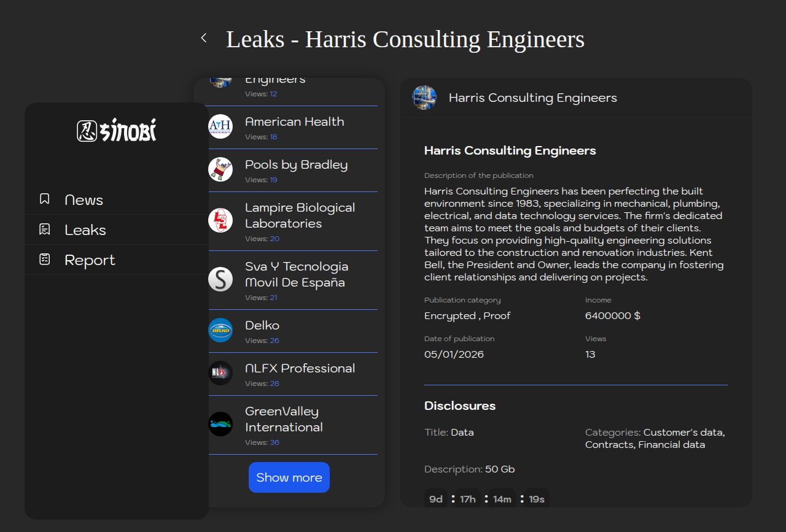Click the American Health round logo
The image size is (786, 532).
(x=220, y=126)
